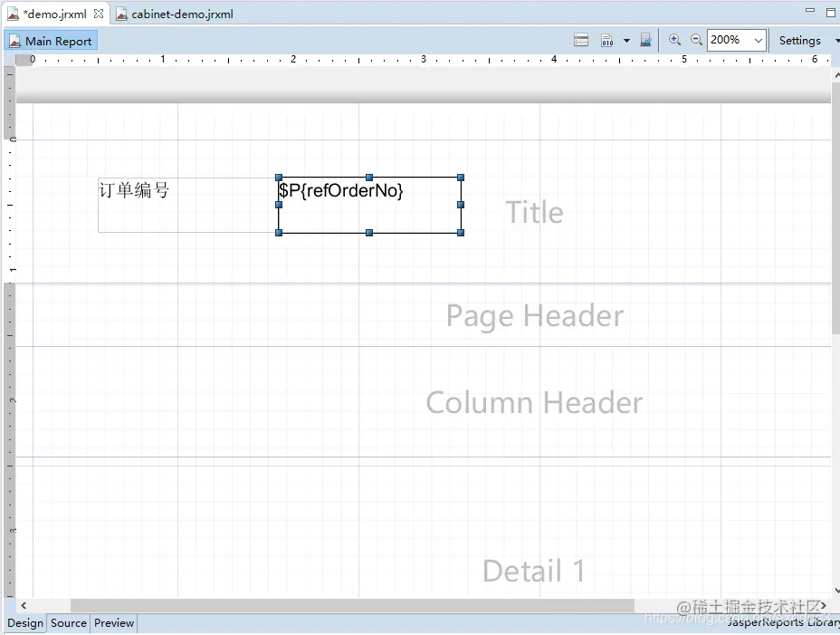
Task: Select the $P{refOrderNo} text field
Action: [x=369, y=205]
